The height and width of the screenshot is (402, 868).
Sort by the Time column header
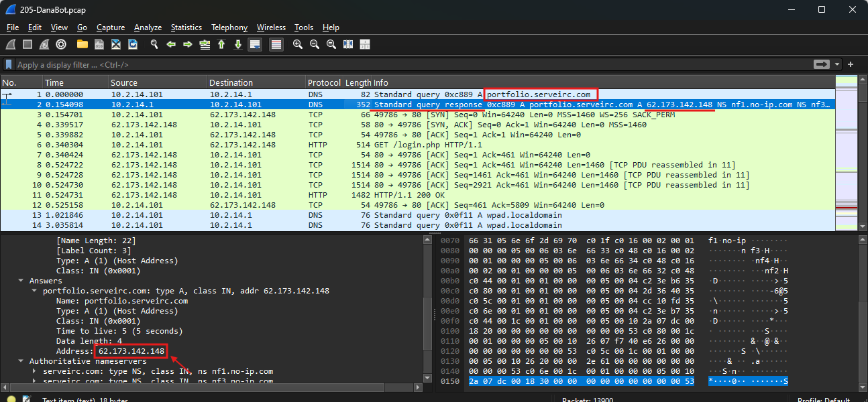click(75, 82)
